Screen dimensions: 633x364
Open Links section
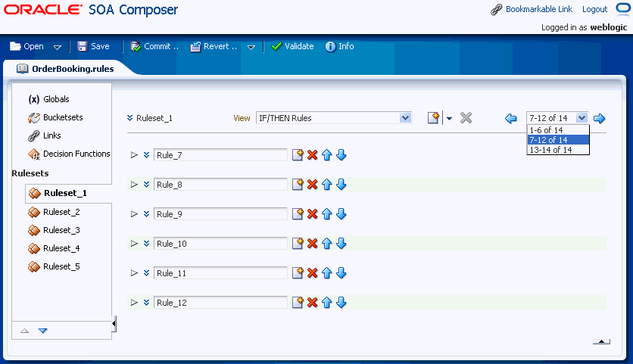point(45,135)
